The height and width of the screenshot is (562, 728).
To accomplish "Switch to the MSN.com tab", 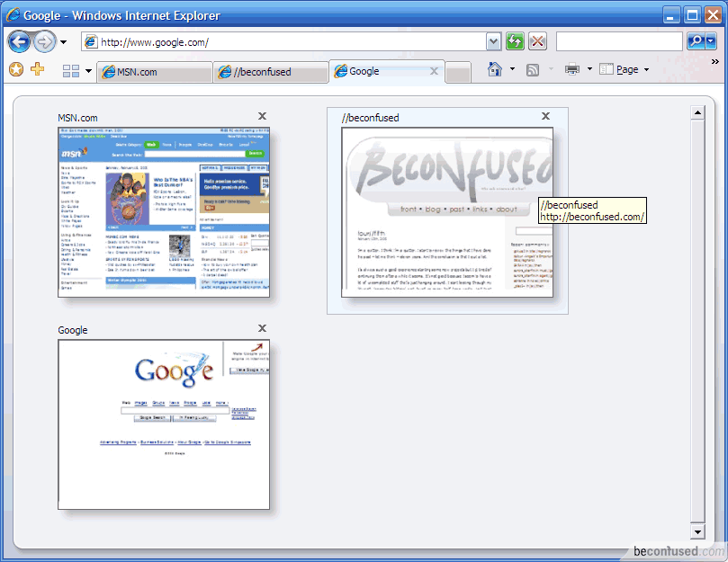I will click(153, 72).
